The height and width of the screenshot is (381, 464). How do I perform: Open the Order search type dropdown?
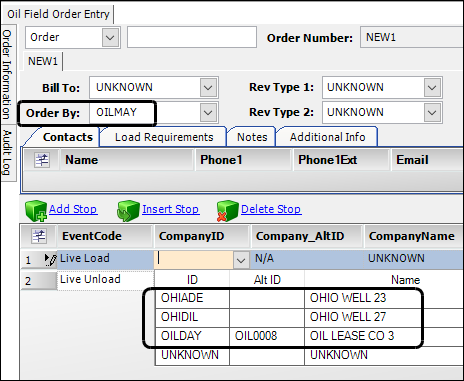[x=110, y=37]
